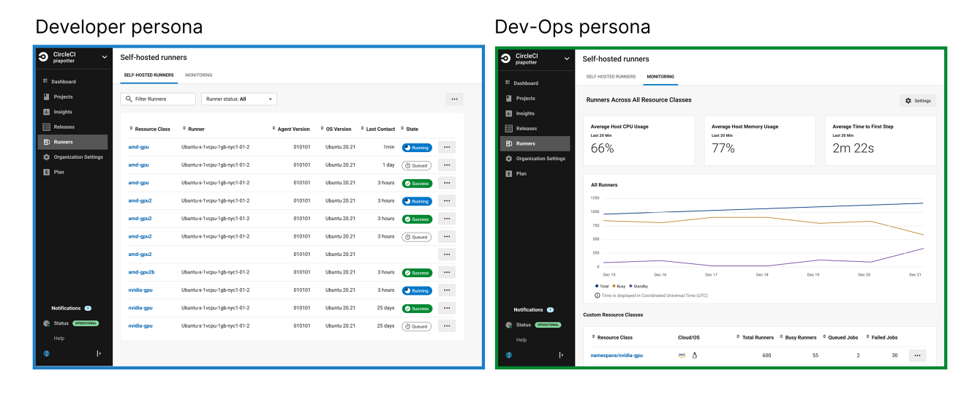Image resolution: width=980 pixels, height=414 pixels.
Task: Open the more options button beside Runner status filter
Action: click(454, 99)
